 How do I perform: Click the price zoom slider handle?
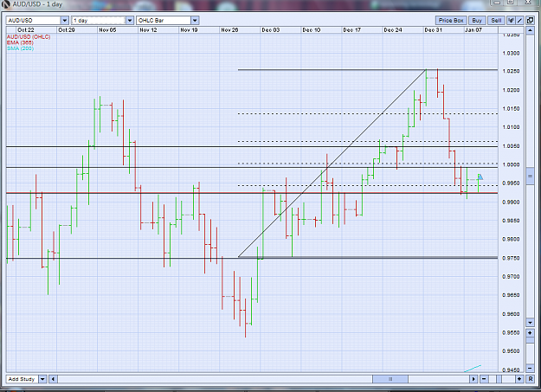point(531,340)
